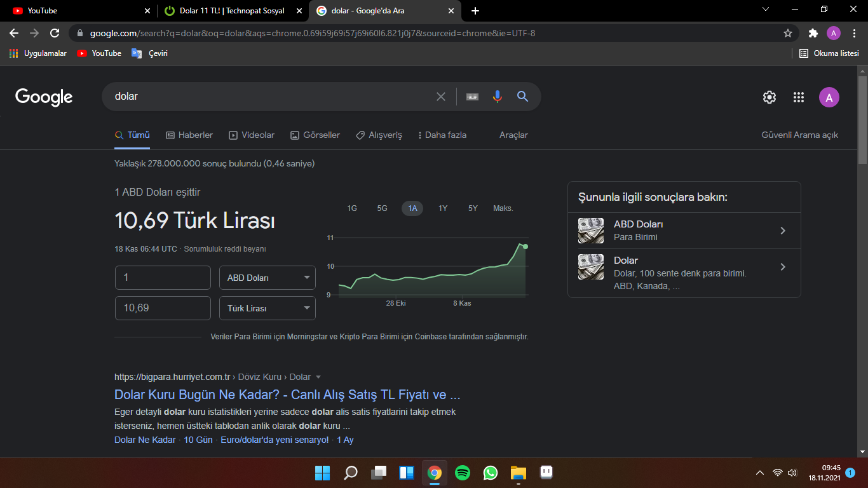Open the Dolar Ne Kadar sitelink
Viewport: 868px width, 488px height.
[x=145, y=440]
